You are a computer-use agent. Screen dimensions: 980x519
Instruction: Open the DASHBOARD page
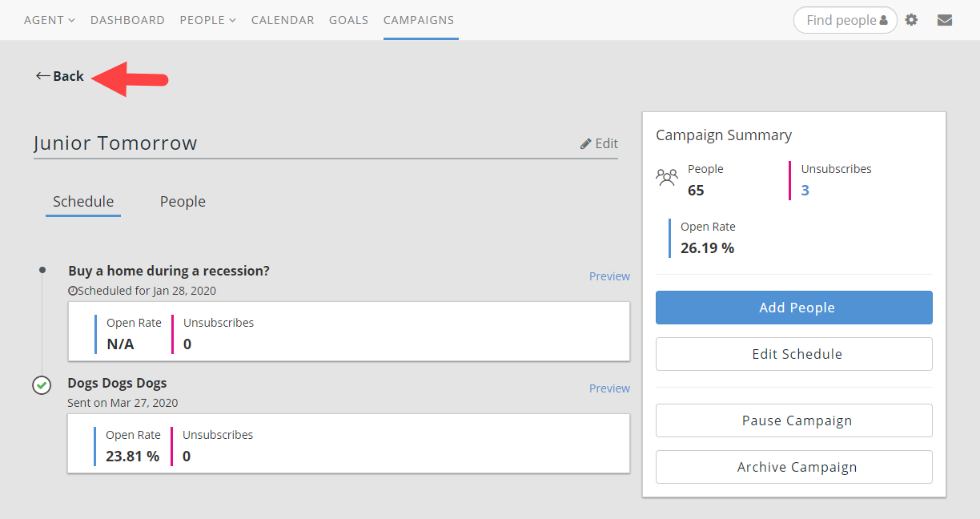tap(127, 20)
